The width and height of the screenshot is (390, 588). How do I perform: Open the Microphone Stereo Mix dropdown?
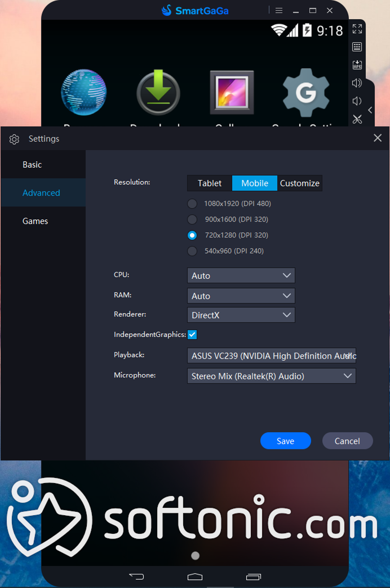coord(271,376)
